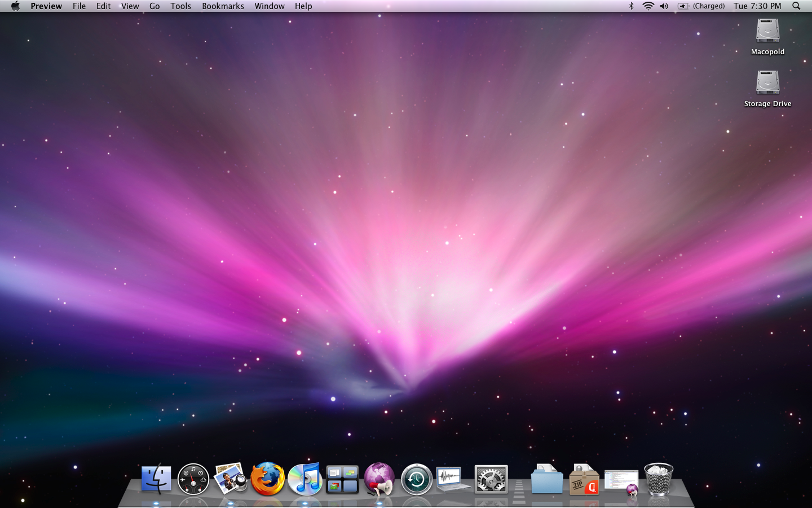The image size is (812, 508).
Task: Open the Spotlight search magnifier
Action: pos(796,6)
